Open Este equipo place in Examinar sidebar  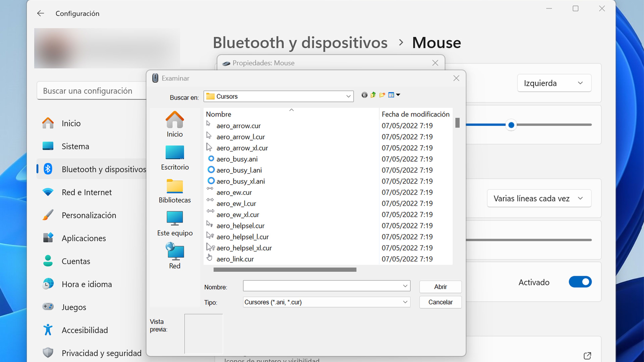[175, 224]
